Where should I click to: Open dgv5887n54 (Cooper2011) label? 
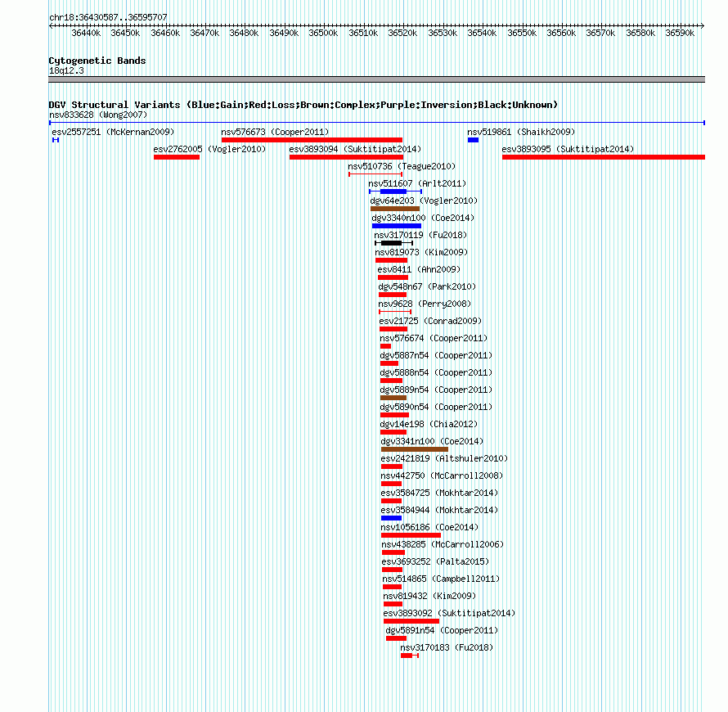[x=437, y=355]
